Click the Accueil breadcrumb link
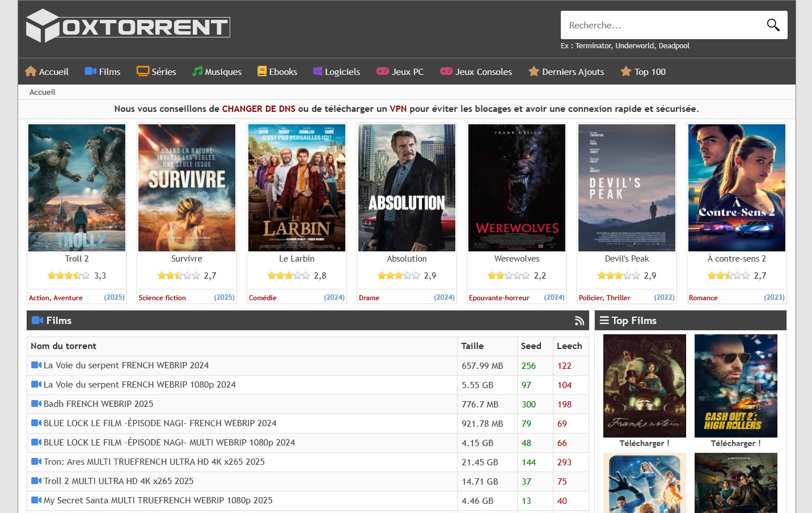Screen dimensions: 812x513 (43, 92)
